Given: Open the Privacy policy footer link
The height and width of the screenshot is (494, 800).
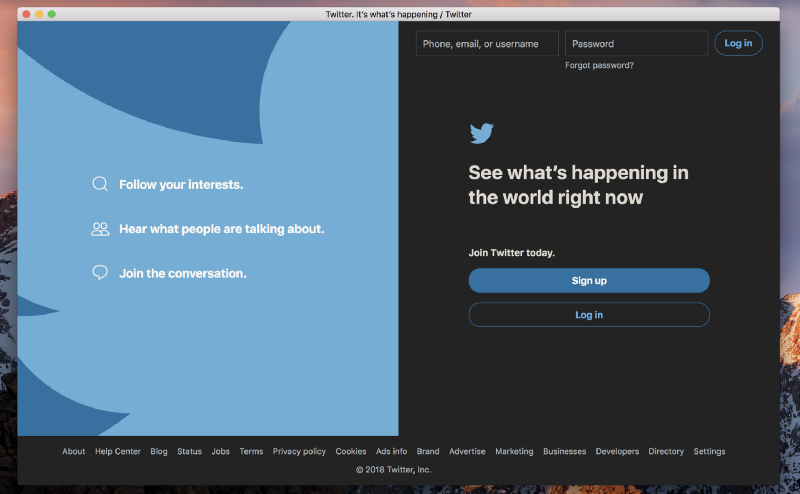Looking at the screenshot, I should tap(299, 451).
